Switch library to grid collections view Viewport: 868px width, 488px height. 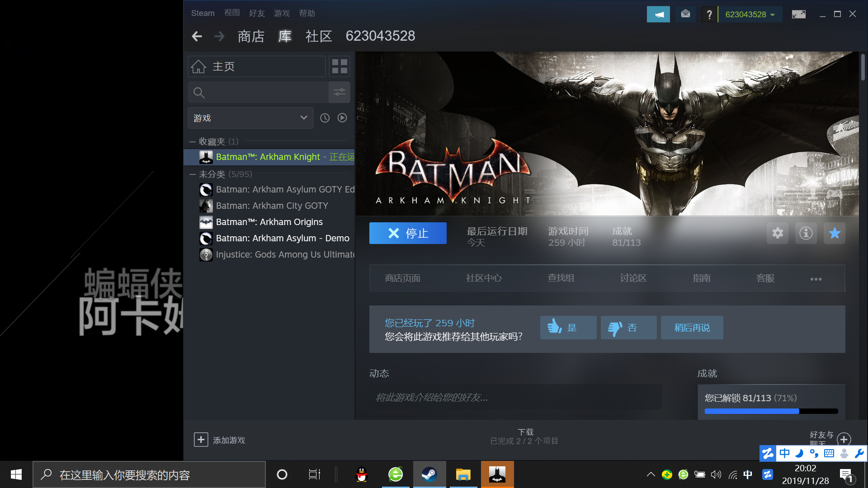340,66
